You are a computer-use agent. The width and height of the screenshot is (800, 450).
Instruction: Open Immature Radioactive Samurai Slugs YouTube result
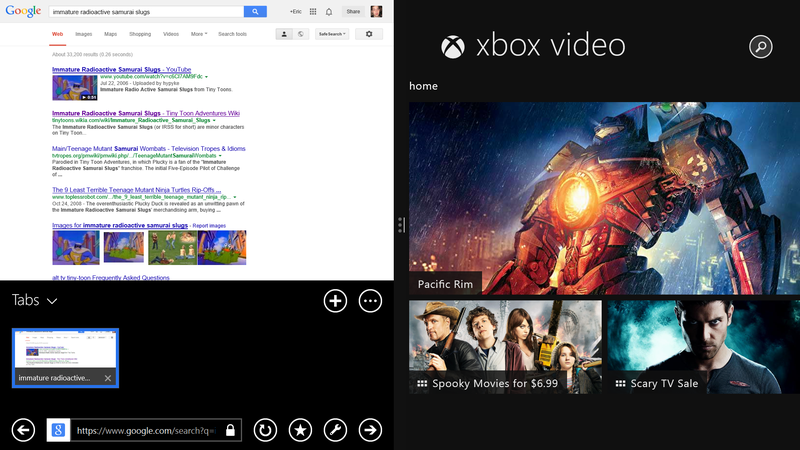pyautogui.click(x=121, y=69)
